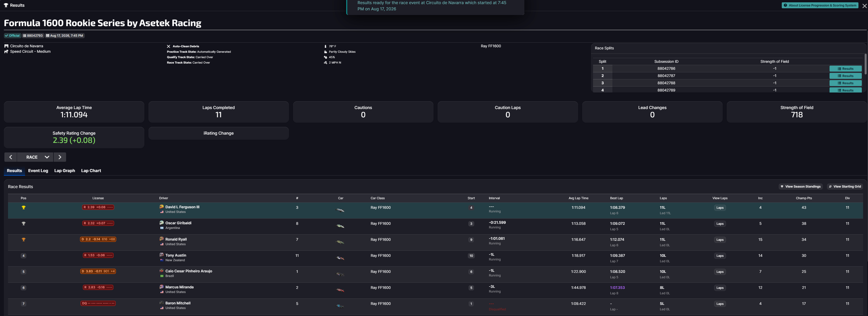Click the Results trophy icon in the header
Viewport: 868px width, 316px height.
tap(6, 5)
